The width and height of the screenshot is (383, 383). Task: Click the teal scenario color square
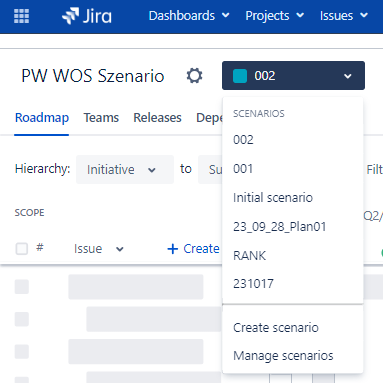(x=240, y=76)
